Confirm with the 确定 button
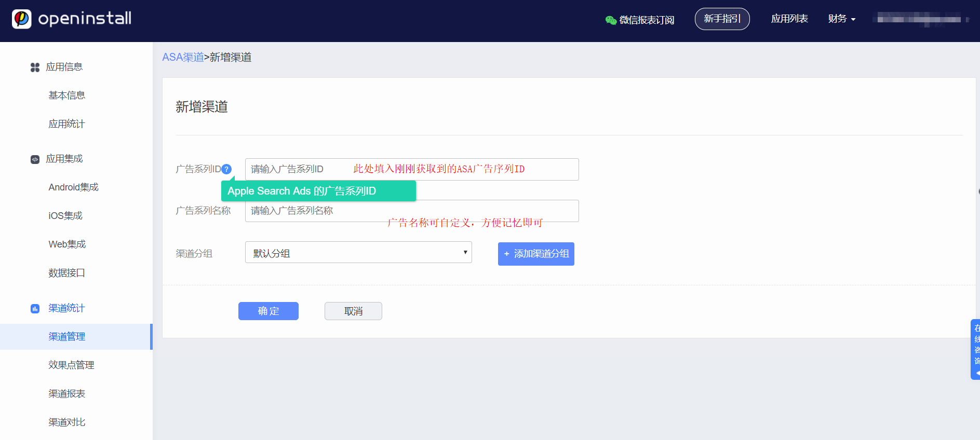This screenshot has height=440, width=980. pyautogui.click(x=269, y=311)
